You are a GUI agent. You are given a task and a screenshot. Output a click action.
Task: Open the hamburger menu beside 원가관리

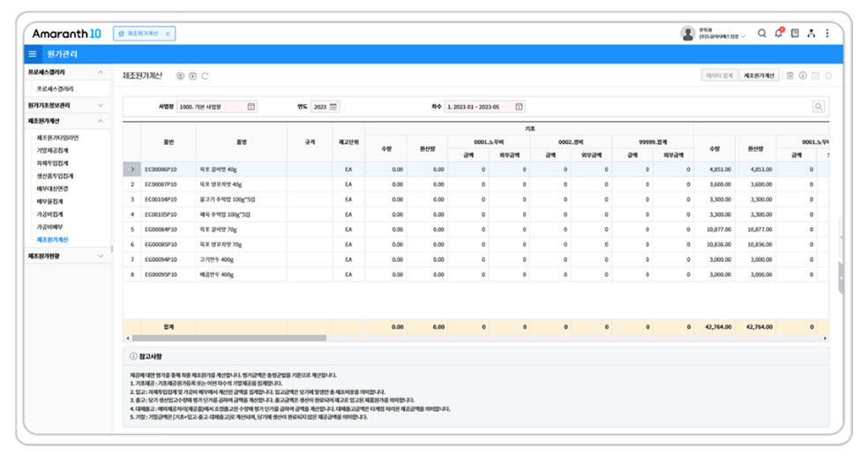tap(33, 55)
